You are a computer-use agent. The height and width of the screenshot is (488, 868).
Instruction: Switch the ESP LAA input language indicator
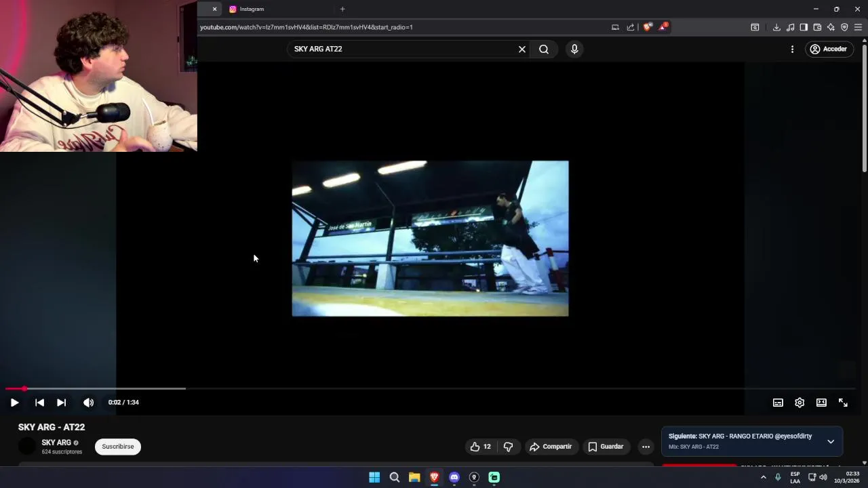click(x=795, y=477)
